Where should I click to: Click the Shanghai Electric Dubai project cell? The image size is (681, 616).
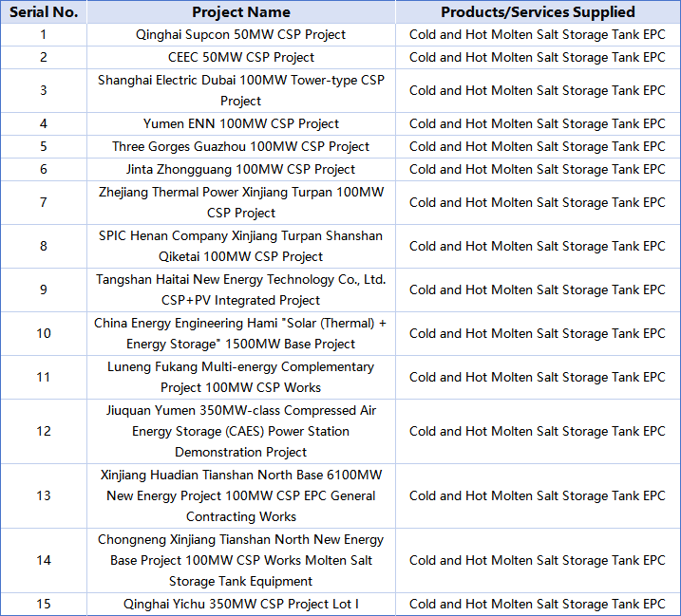[241, 90]
